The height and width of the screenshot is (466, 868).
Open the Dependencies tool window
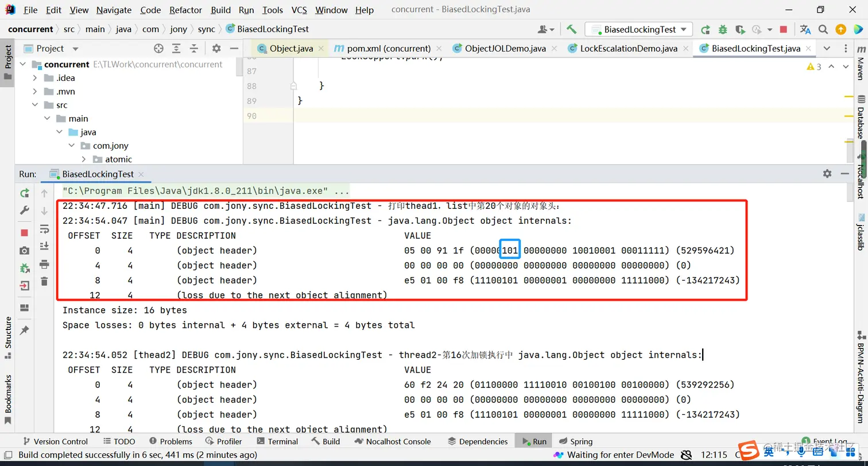click(x=478, y=441)
